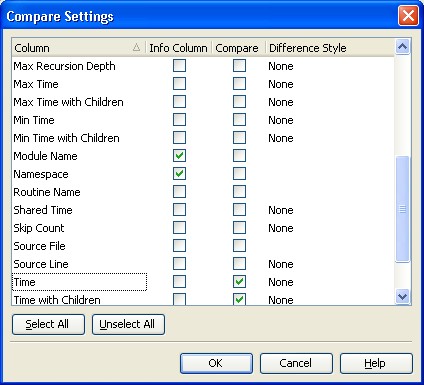This screenshot has height=385, width=424.
Task: Click the Compare column header
Action: (238, 48)
